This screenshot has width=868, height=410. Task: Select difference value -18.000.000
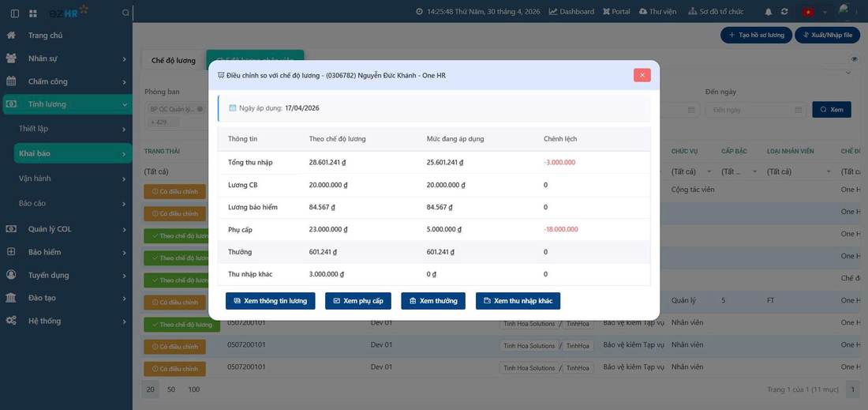coord(561,229)
